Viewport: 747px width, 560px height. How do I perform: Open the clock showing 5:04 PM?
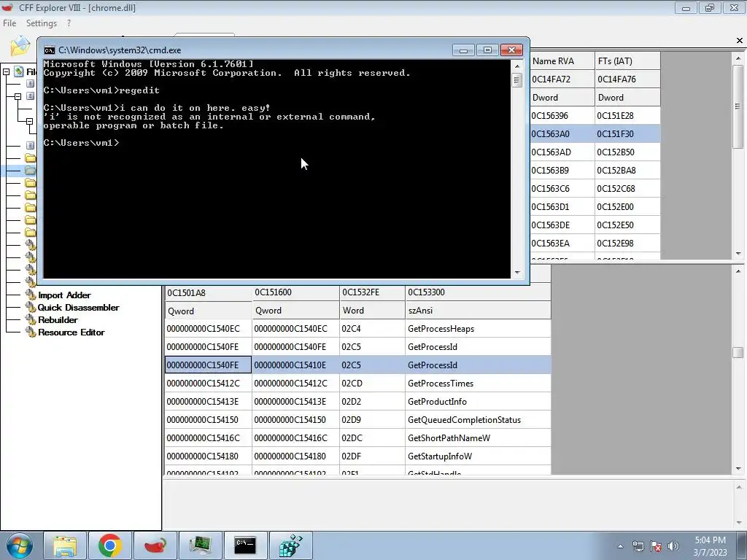710,546
